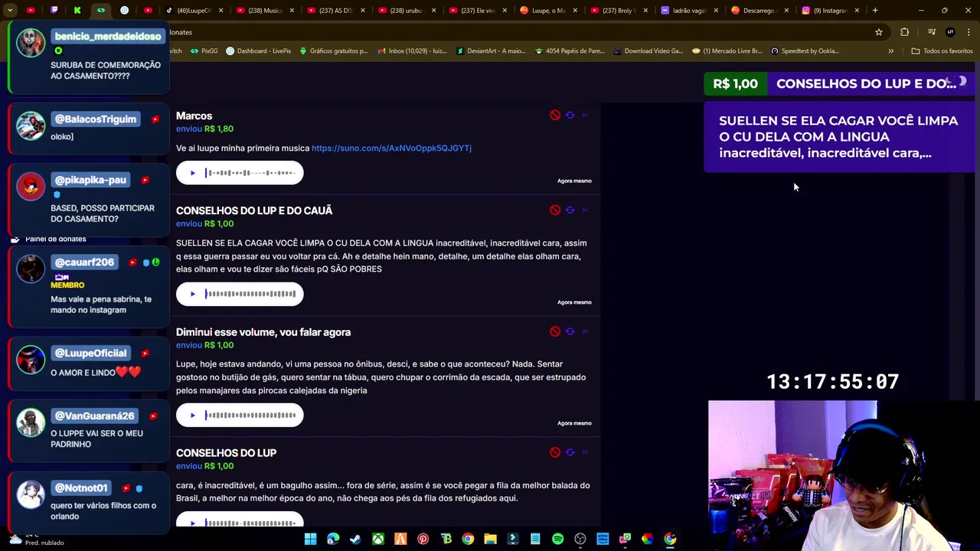Toggle dark mode moon icon
The image size is (980, 551).
(x=962, y=80)
